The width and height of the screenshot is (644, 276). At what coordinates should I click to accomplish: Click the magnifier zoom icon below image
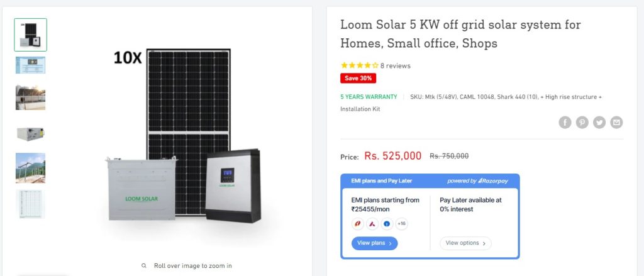coord(144,266)
